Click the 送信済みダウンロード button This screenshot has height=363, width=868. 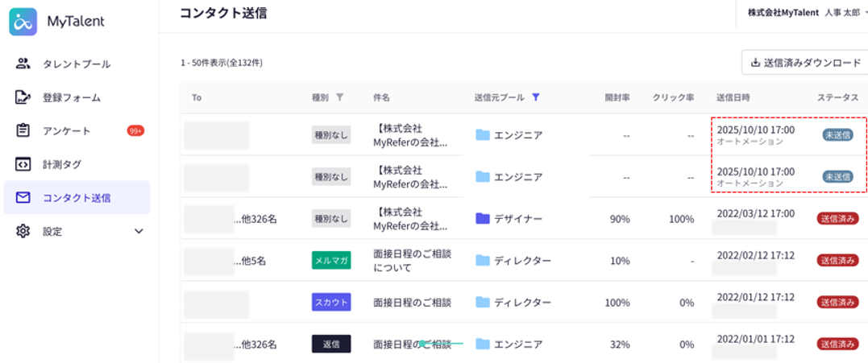(x=804, y=63)
